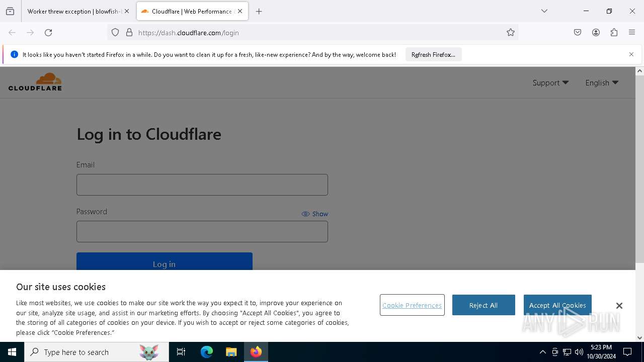Go back to the previous page

click(12, 33)
